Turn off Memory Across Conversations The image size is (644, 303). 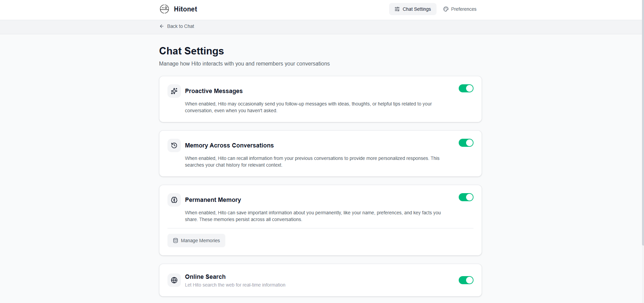[466, 143]
